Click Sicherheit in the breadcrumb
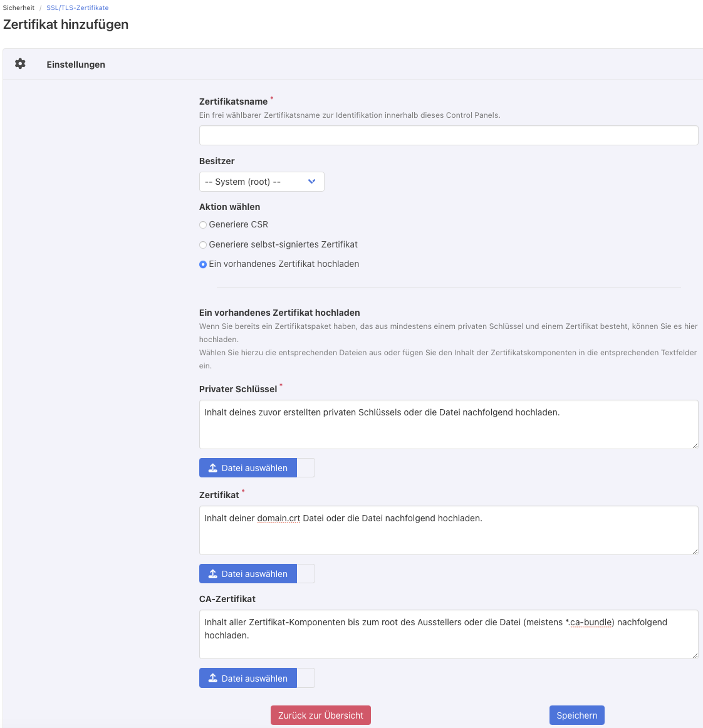This screenshot has height=728, width=703. pyautogui.click(x=19, y=8)
